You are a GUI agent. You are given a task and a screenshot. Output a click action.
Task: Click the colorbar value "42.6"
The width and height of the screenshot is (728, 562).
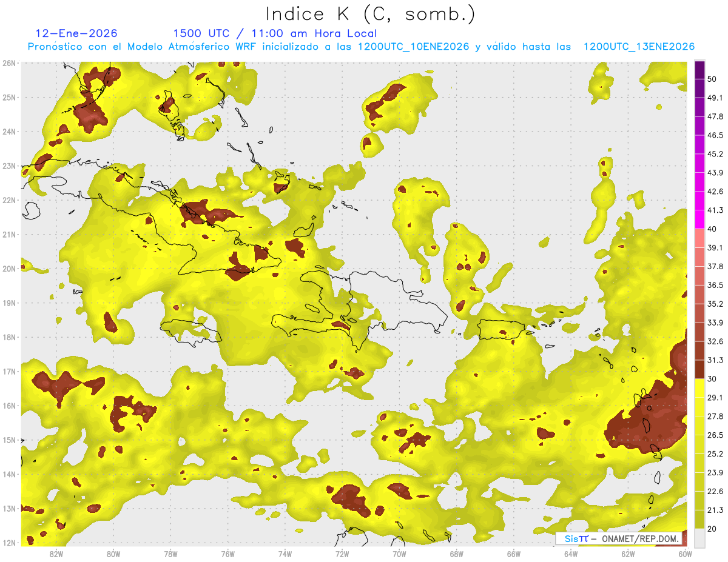[715, 192]
